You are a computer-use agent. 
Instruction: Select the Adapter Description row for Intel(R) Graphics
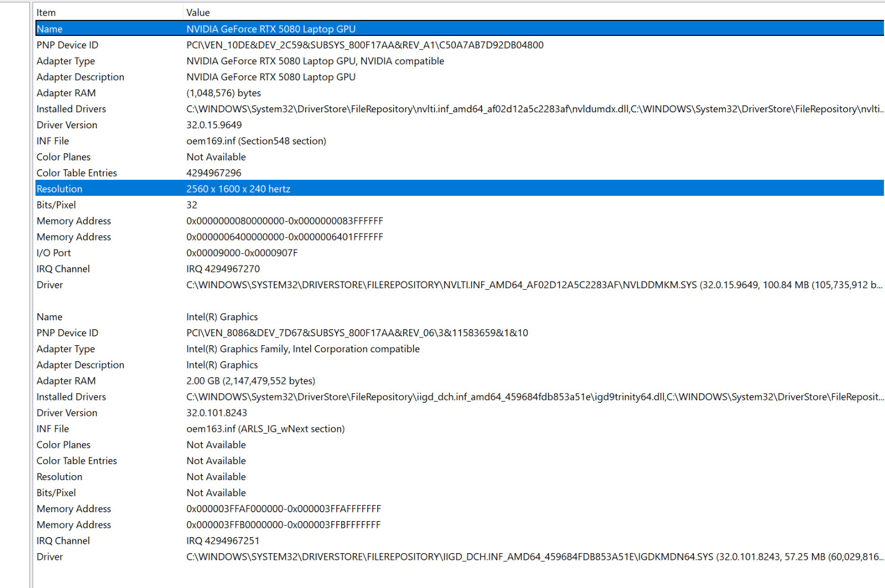pyautogui.click(x=460, y=365)
